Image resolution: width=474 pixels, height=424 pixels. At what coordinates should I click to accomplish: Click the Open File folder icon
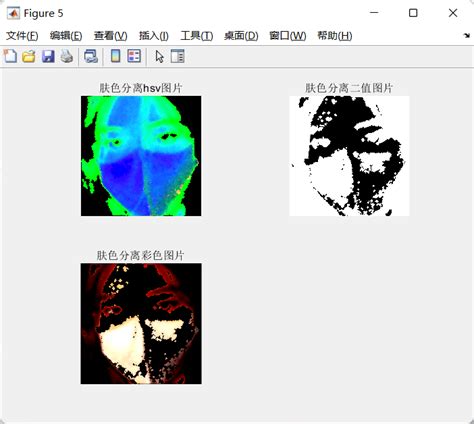pyautogui.click(x=29, y=56)
